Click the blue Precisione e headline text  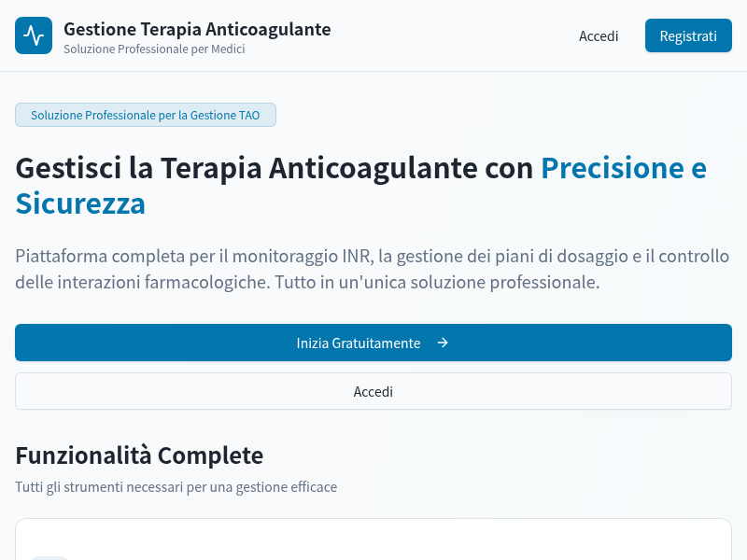tap(624, 168)
